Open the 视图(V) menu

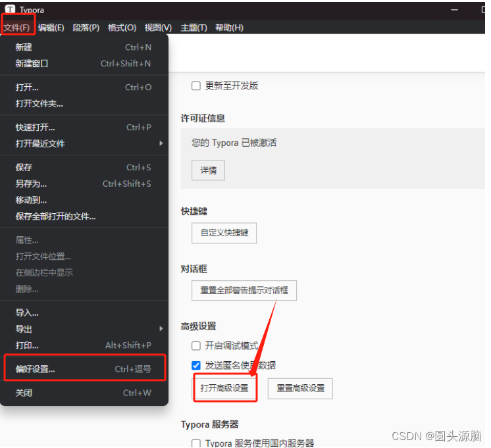pos(158,28)
